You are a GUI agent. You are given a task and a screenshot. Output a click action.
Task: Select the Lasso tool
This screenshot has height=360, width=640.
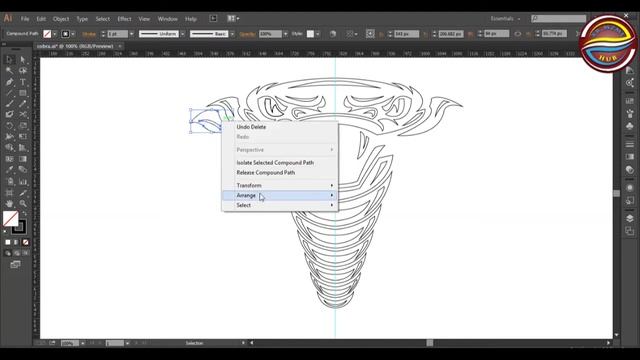[x=23, y=71]
